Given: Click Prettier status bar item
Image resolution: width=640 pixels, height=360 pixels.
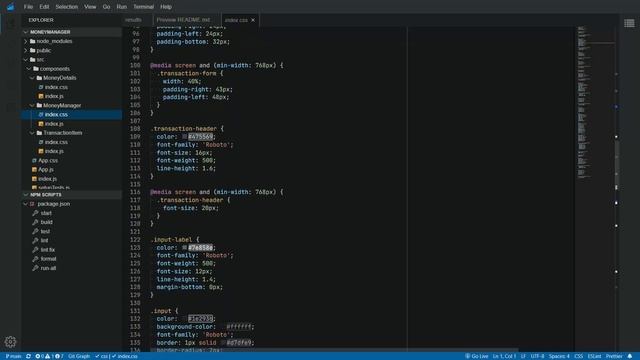Looking at the screenshot, I should pos(614,356).
